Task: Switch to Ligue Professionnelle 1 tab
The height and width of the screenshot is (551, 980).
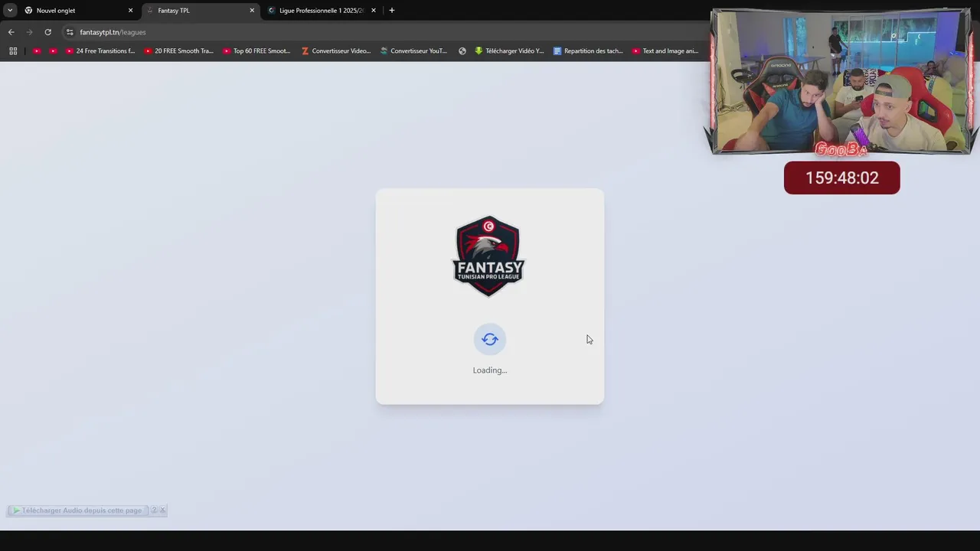Action: tap(322, 11)
